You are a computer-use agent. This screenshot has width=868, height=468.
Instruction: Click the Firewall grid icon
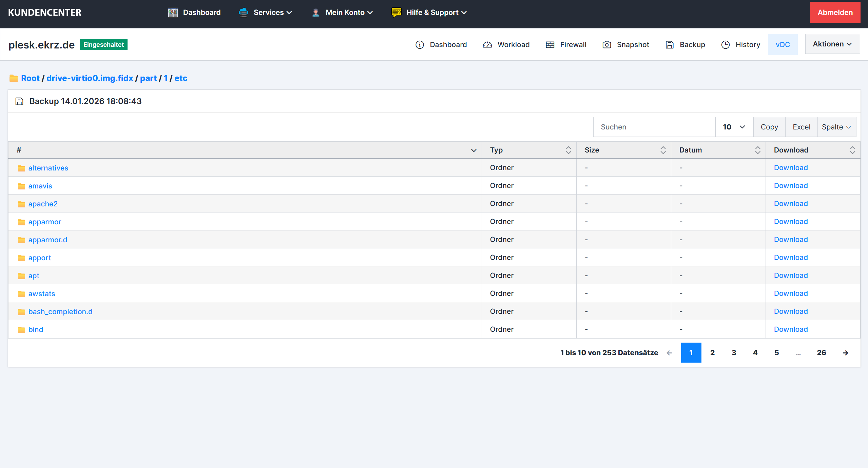tap(550, 45)
